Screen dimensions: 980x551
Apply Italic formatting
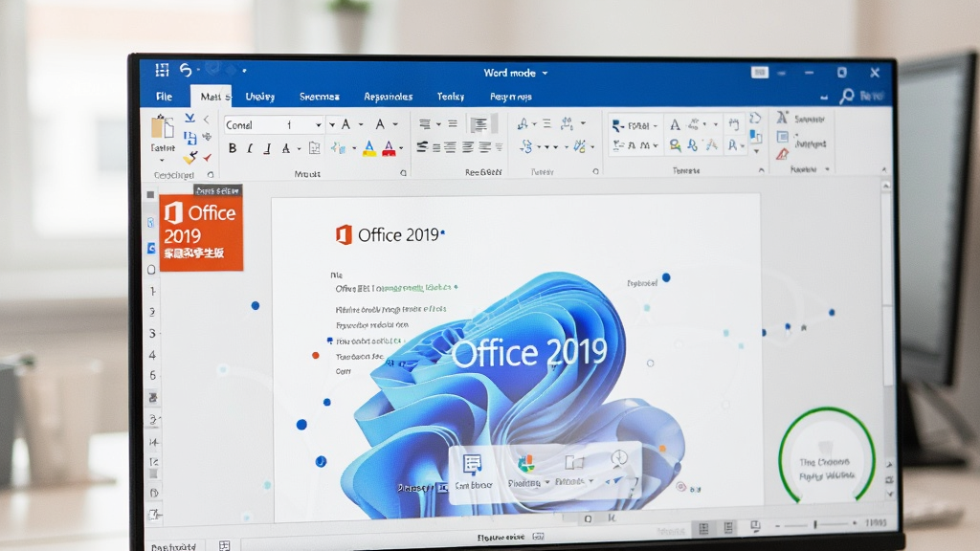[x=250, y=148]
